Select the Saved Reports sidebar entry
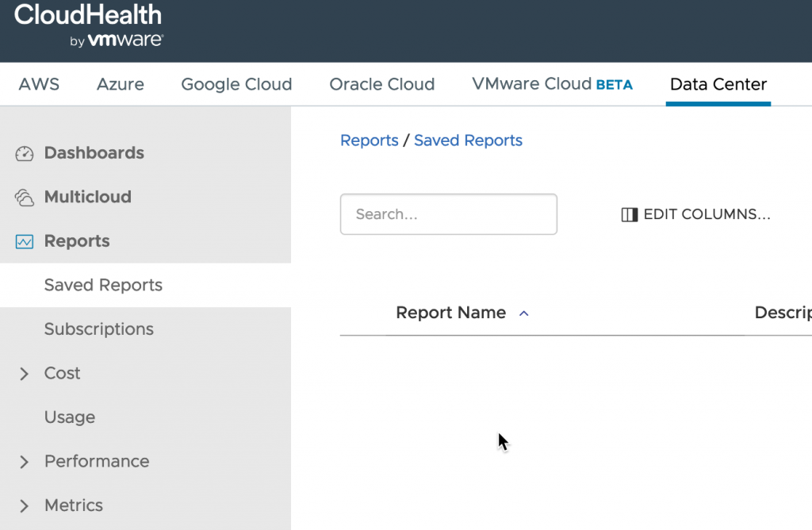Image resolution: width=812 pixels, height=530 pixels. click(x=103, y=285)
